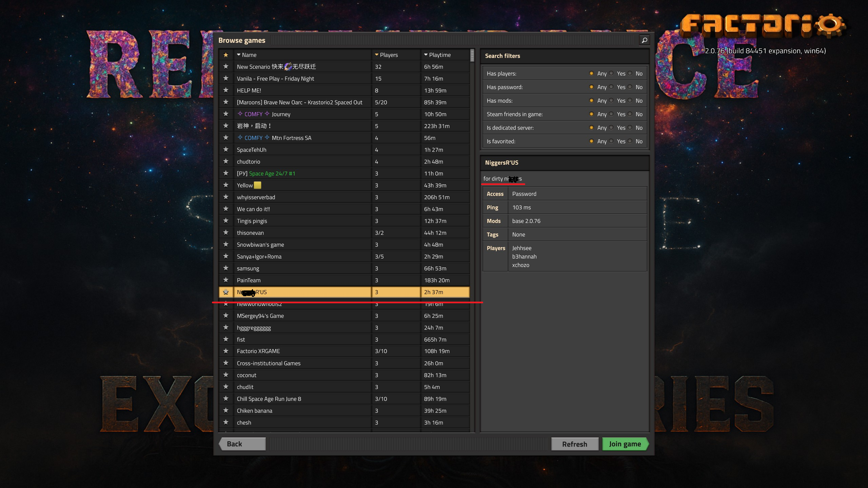Set Is dedicated server to Yes
Screen dimensions: 868x488
[611, 128]
